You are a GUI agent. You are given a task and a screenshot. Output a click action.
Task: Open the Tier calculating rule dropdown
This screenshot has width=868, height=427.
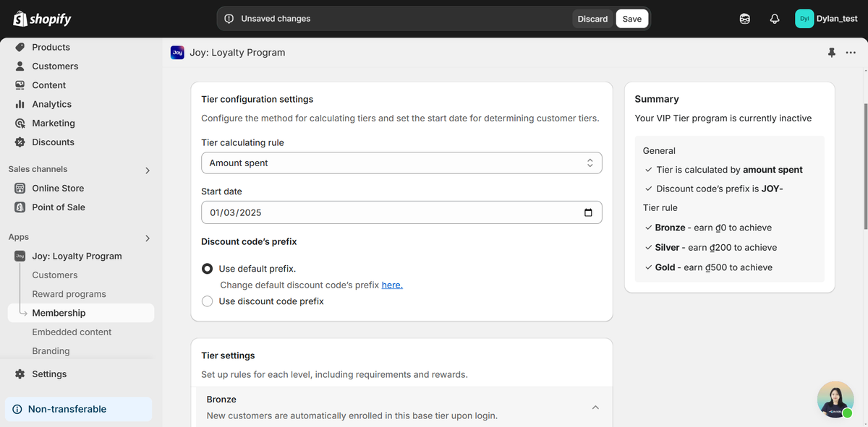click(401, 163)
